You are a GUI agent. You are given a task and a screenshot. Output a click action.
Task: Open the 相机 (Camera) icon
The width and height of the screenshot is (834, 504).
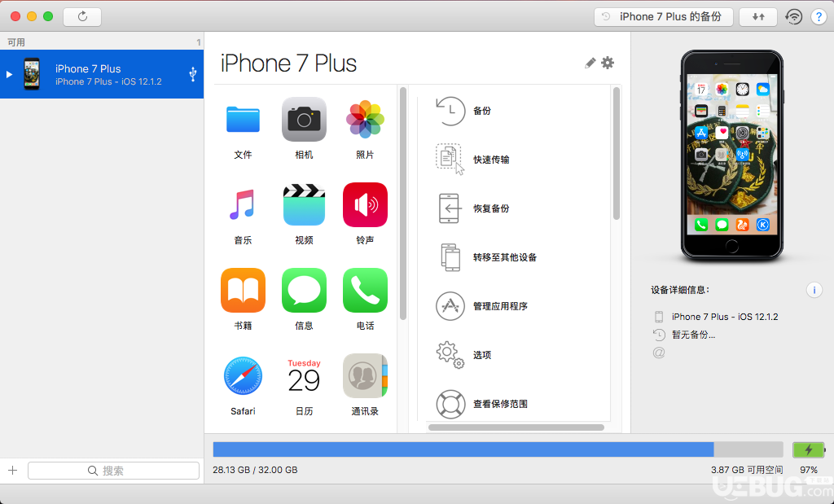click(304, 119)
